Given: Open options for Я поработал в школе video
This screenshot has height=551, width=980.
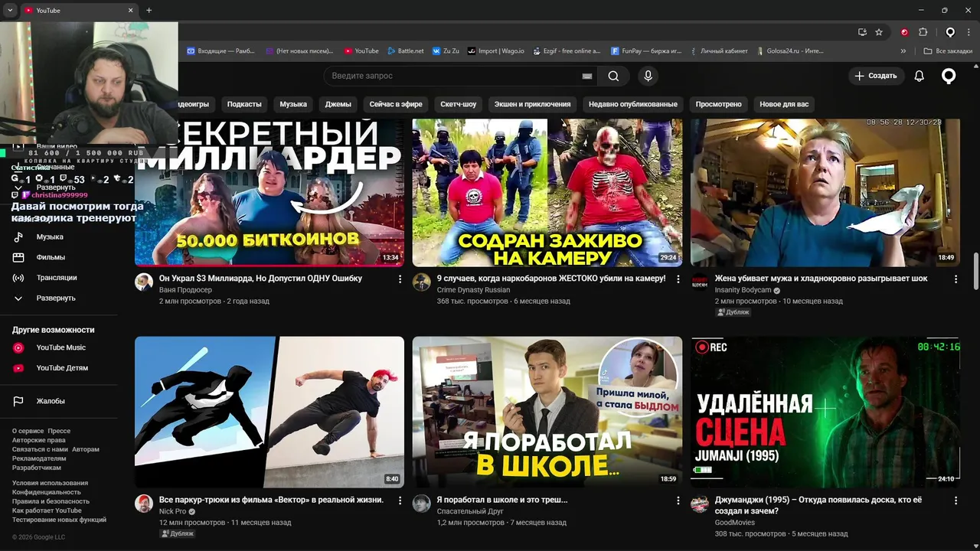Looking at the screenshot, I should tap(678, 500).
